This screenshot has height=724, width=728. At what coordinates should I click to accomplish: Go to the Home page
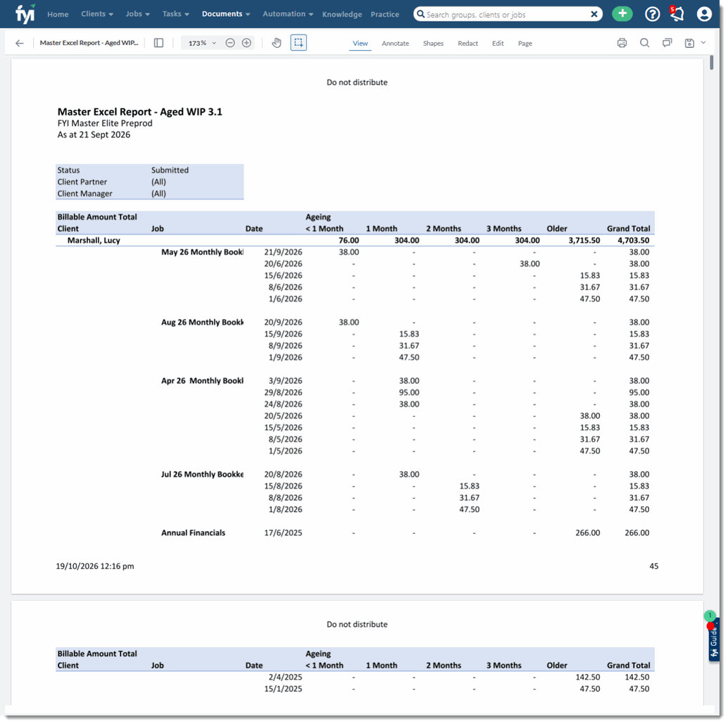coord(58,14)
